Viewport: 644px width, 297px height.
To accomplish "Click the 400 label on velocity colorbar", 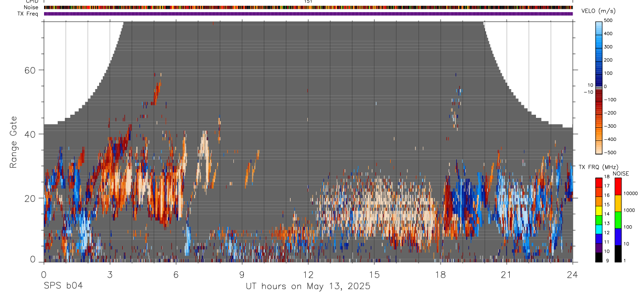I will (608, 34).
